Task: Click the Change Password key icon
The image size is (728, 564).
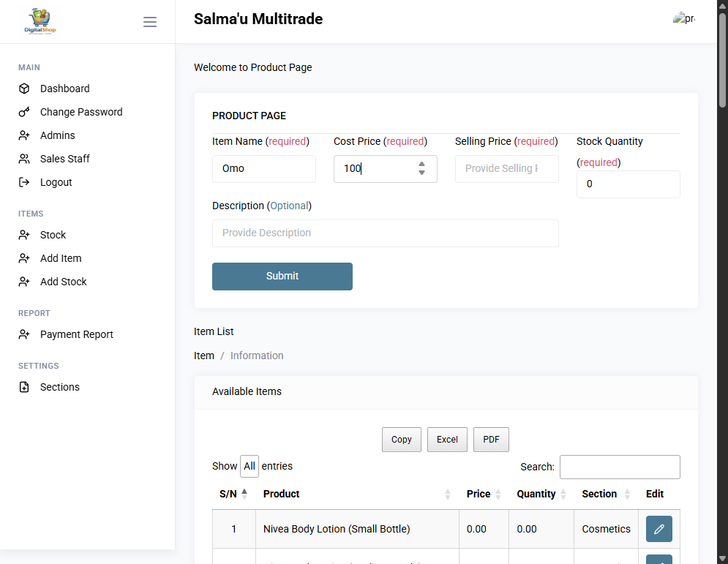Action: point(24,112)
